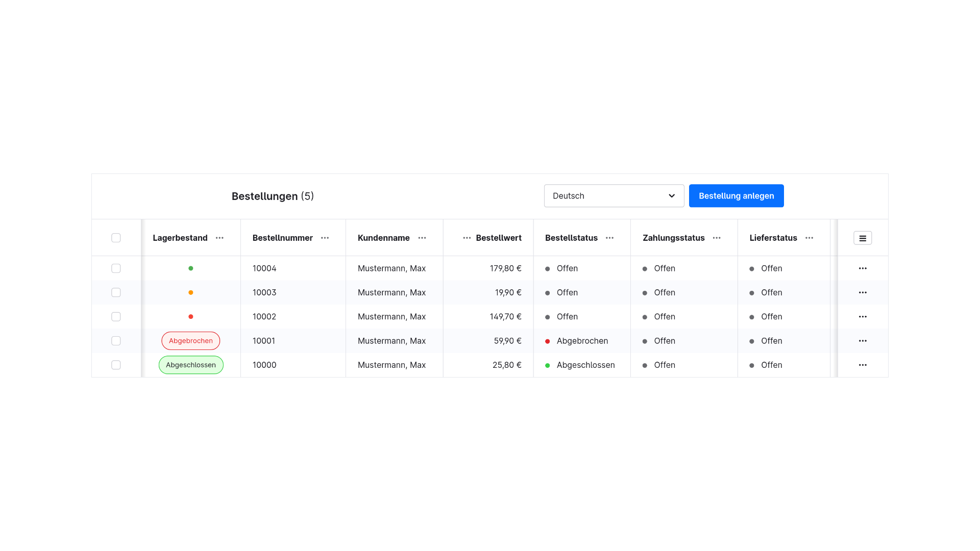Click orange stock indicator for order 10003

click(x=191, y=292)
